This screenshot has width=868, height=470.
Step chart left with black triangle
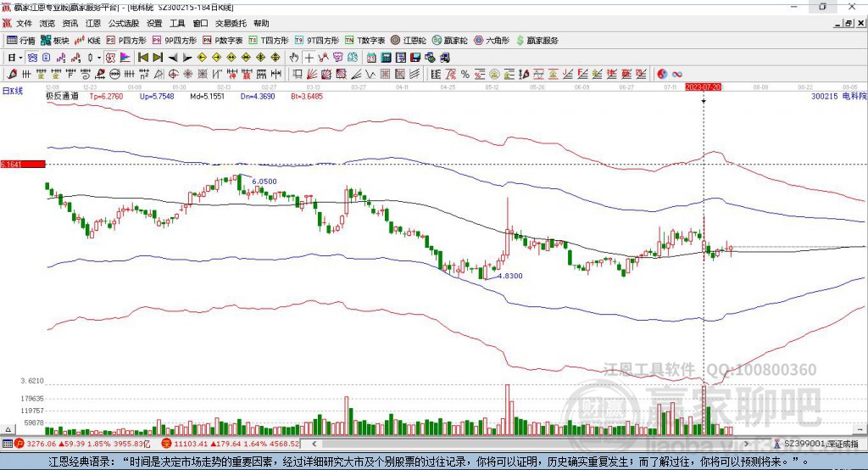coord(173,58)
